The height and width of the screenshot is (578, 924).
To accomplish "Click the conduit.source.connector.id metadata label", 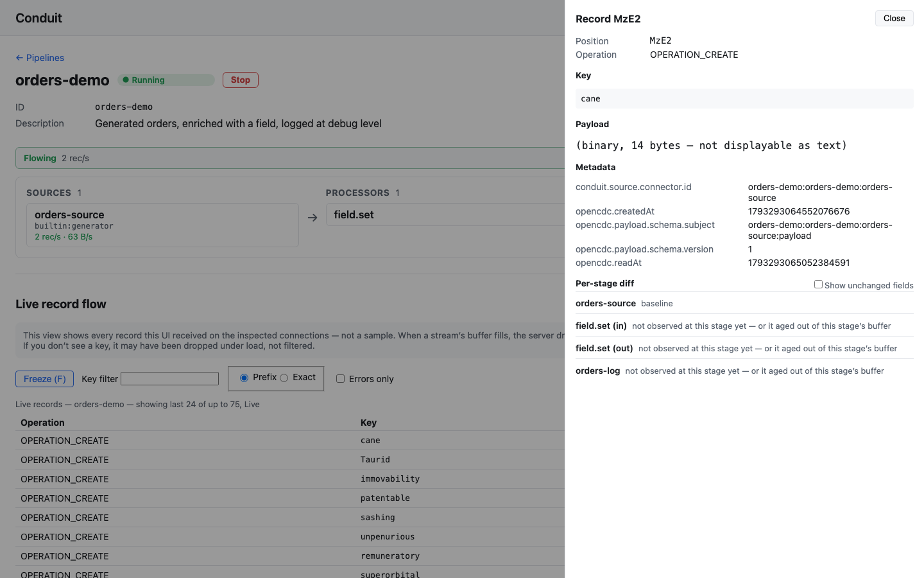I will coord(633,187).
